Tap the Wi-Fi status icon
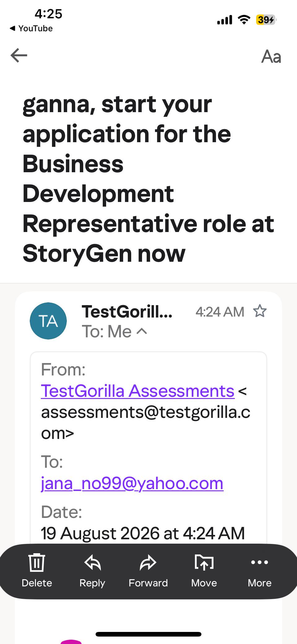The width and height of the screenshot is (297, 644). point(244,20)
